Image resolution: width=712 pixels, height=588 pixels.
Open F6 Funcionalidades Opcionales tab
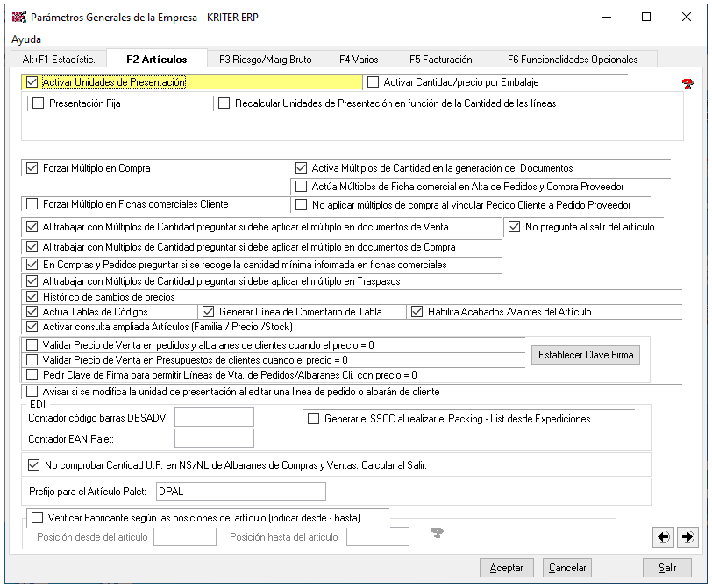coord(573,60)
